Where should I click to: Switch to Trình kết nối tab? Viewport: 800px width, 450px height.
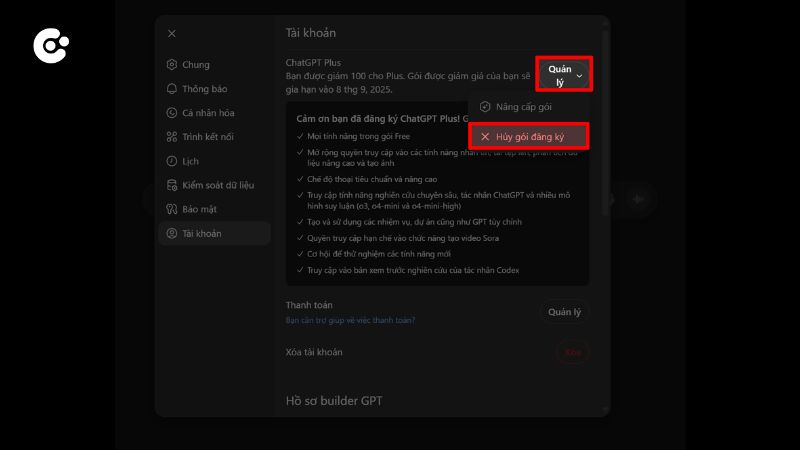[x=214, y=137]
